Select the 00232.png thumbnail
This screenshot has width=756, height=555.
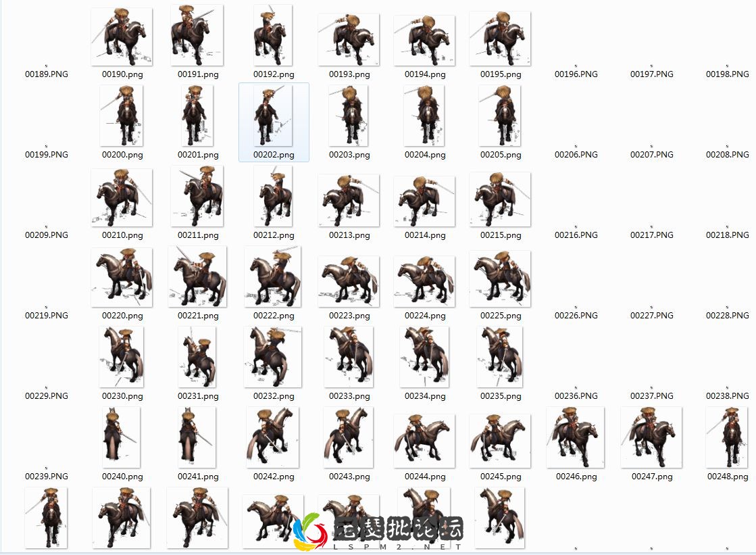(273, 357)
